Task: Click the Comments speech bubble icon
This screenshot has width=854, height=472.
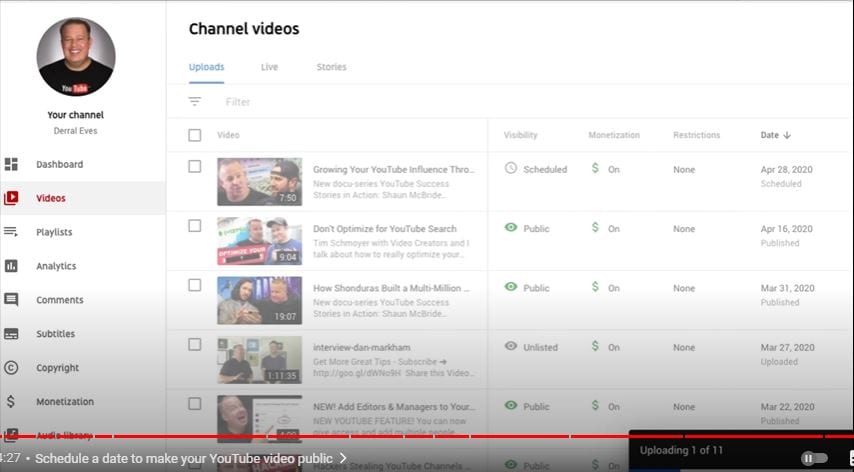Action: [x=11, y=299]
